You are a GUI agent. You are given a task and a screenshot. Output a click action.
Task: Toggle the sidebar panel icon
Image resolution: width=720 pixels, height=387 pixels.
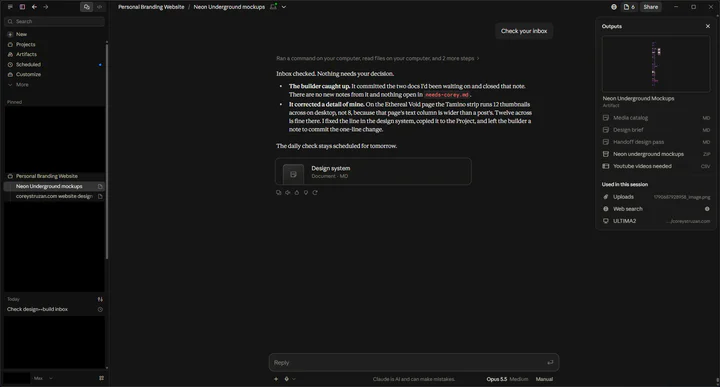(x=22, y=7)
